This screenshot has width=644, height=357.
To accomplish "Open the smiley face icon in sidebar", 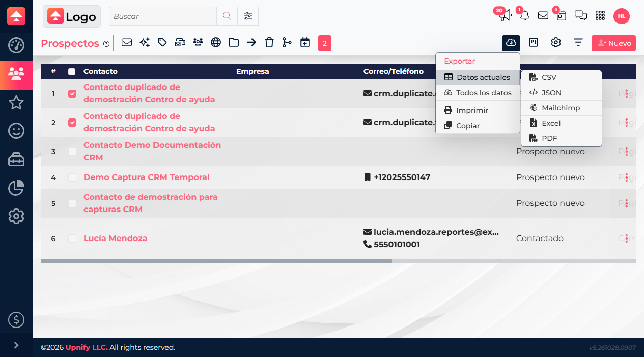I will pos(16,131).
